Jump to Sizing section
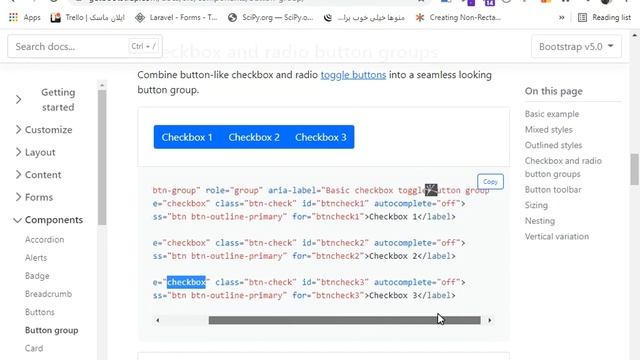 pos(536,205)
